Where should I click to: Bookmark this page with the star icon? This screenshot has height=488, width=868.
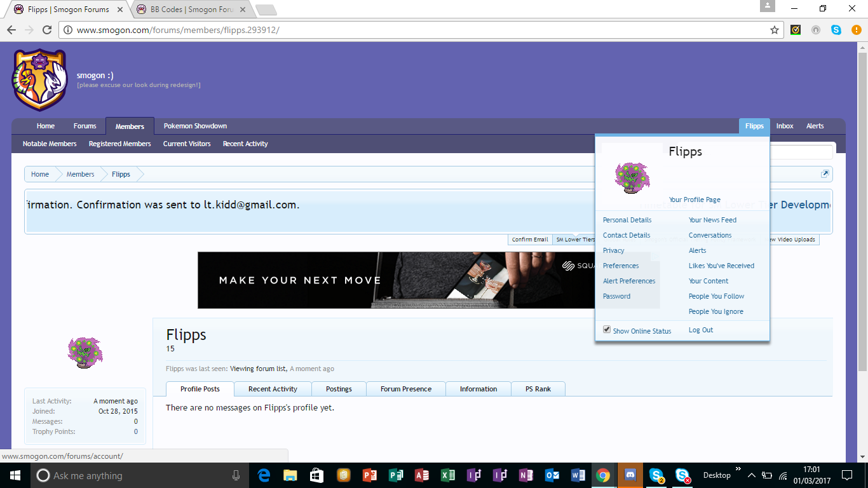tap(775, 30)
